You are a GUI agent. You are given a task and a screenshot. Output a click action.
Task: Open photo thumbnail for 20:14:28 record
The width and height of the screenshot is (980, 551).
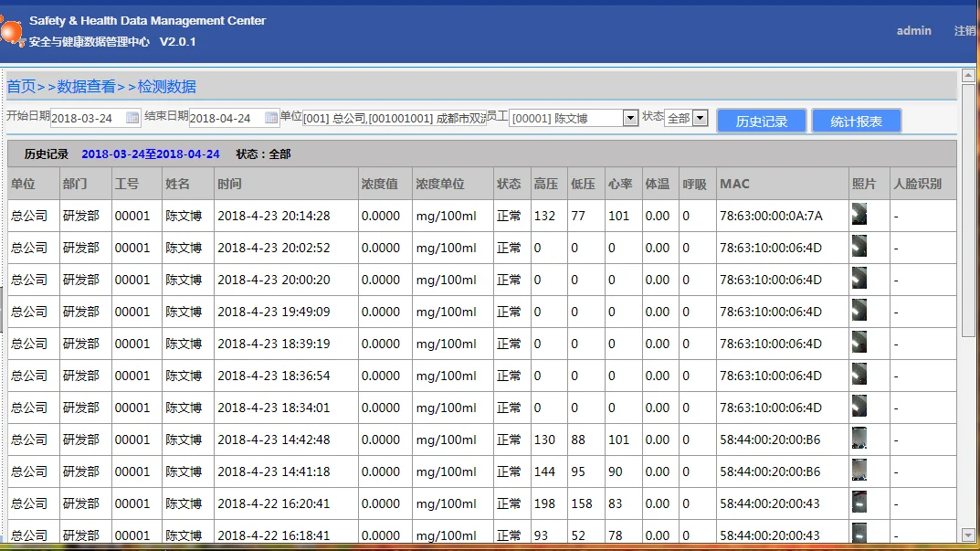click(859, 216)
